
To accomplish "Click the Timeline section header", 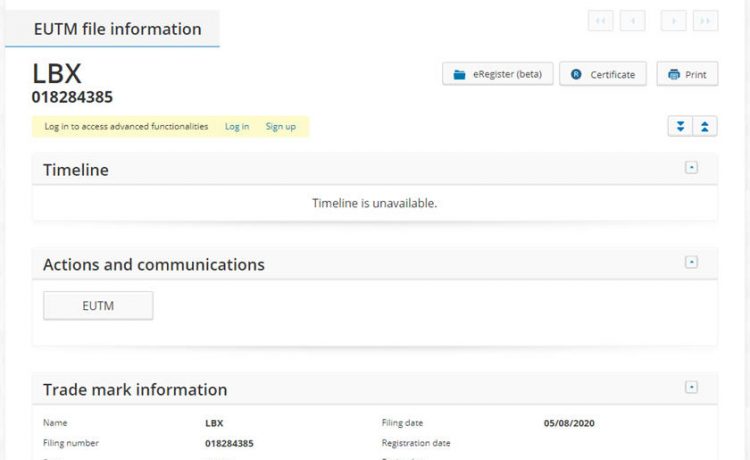I will (x=76, y=170).
